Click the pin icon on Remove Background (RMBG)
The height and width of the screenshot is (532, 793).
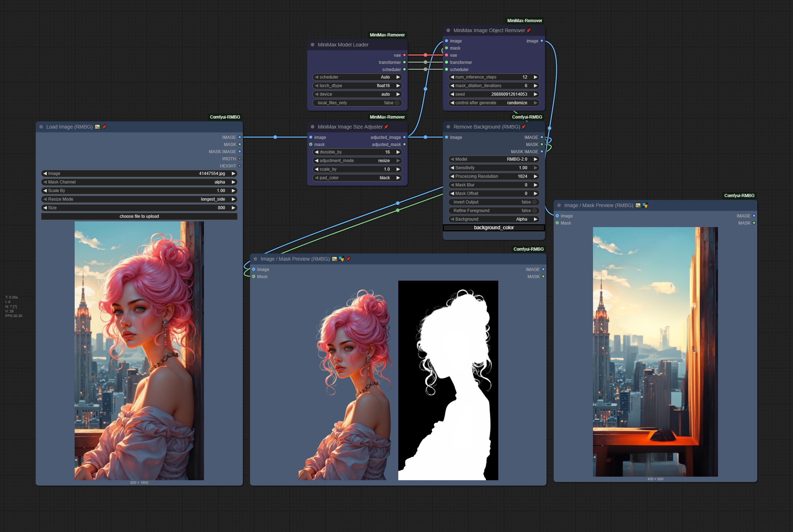click(523, 127)
